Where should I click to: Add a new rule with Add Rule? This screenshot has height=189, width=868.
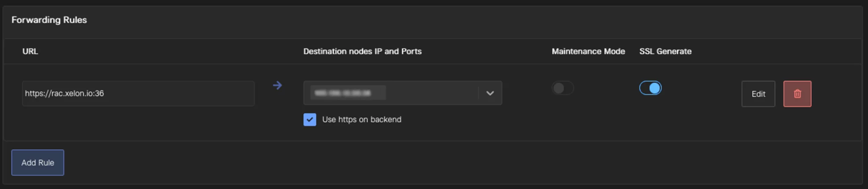point(38,163)
